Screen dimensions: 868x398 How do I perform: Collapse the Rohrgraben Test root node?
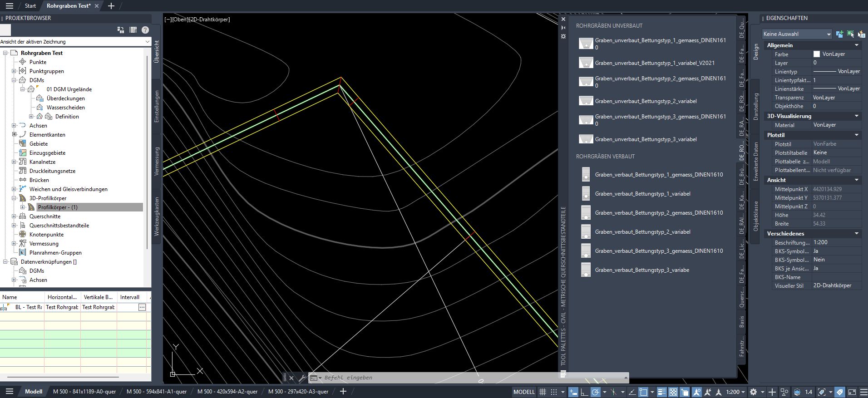pyautogui.click(x=5, y=53)
